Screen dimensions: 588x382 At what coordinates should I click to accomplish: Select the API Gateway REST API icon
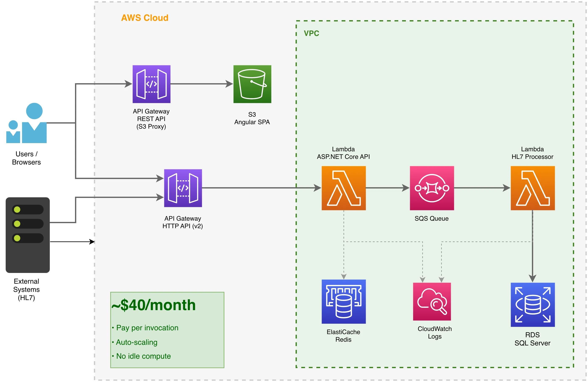[151, 84]
